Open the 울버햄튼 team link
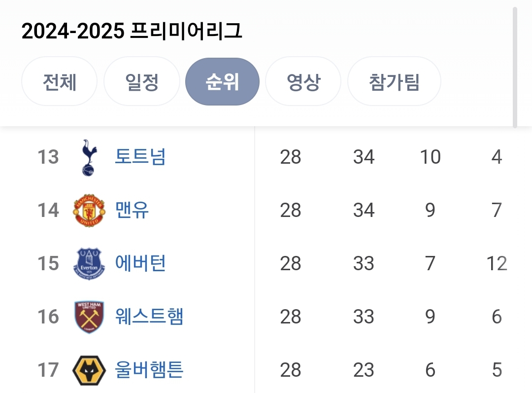This screenshot has height=393, width=532. (149, 370)
